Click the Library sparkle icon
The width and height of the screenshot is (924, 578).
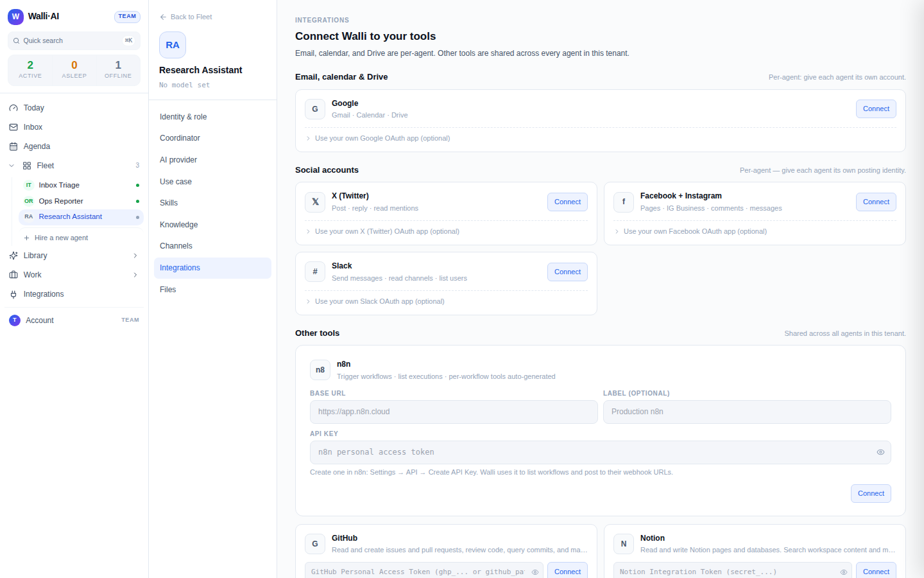(13, 256)
